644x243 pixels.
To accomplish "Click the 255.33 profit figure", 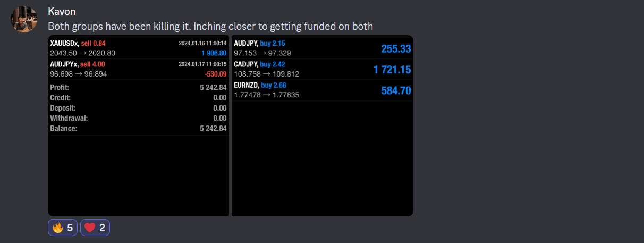I will pos(396,49).
